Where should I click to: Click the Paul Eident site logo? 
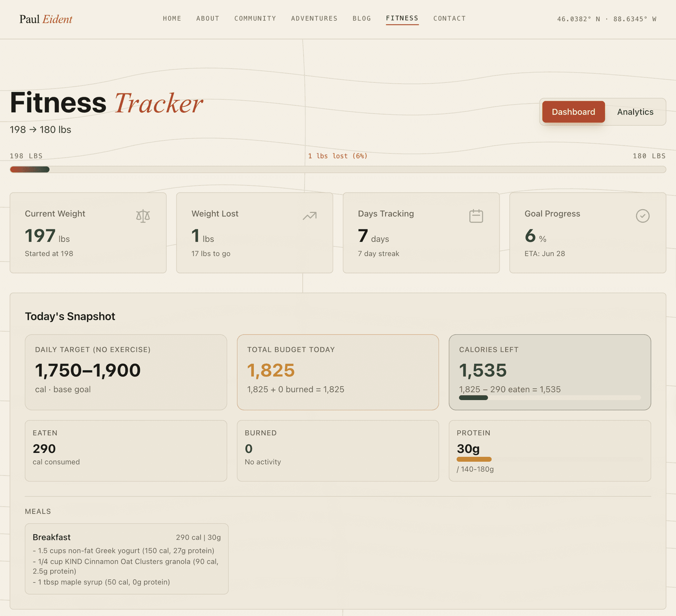(46, 19)
